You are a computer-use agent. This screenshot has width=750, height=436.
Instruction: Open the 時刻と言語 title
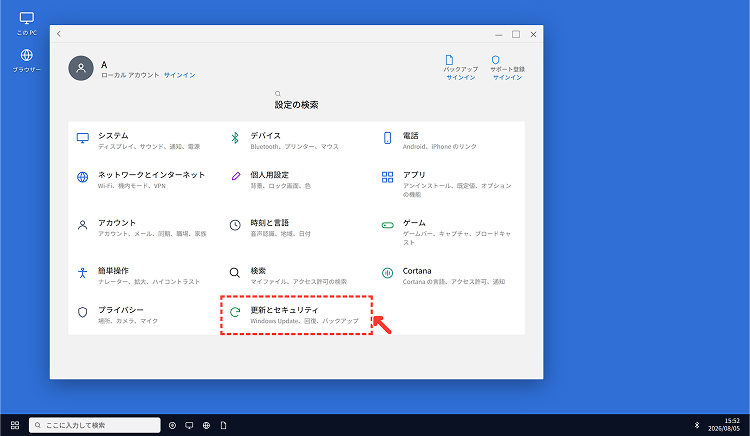[x=269, y=223]
